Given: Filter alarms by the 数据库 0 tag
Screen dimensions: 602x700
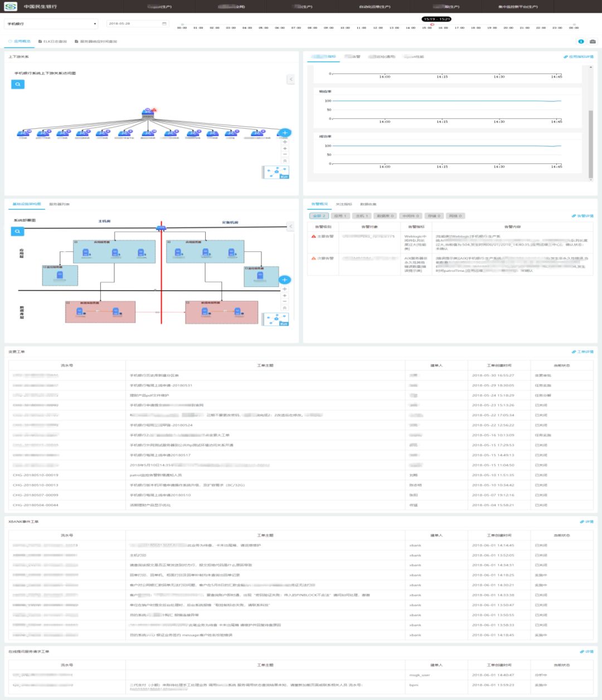Looking at the screenshot, I should (385, 216).
